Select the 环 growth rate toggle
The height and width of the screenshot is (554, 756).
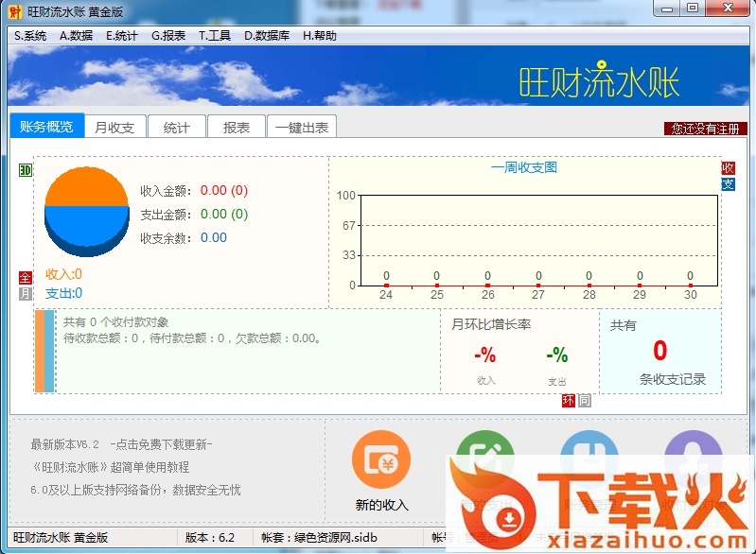pos(569,400)
